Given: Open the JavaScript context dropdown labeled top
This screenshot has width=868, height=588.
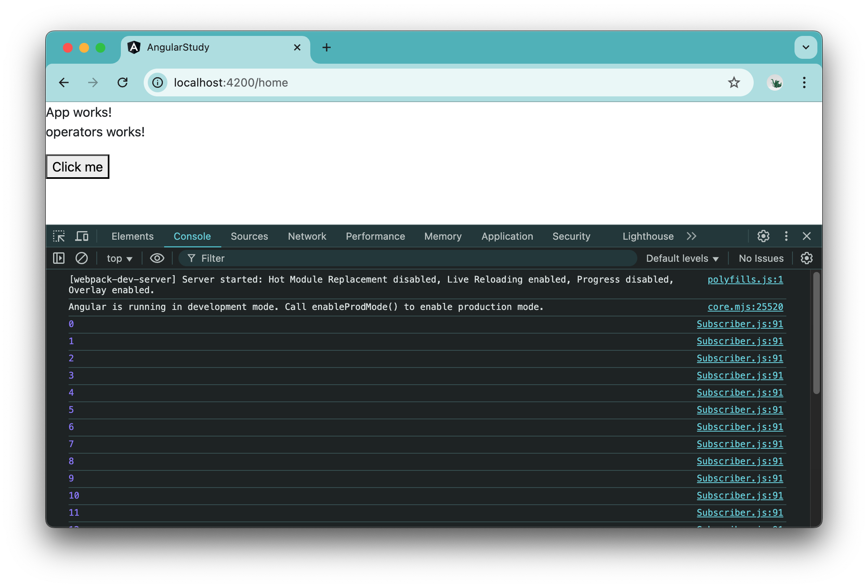Looking at the screenshot, I should (118, 258).
